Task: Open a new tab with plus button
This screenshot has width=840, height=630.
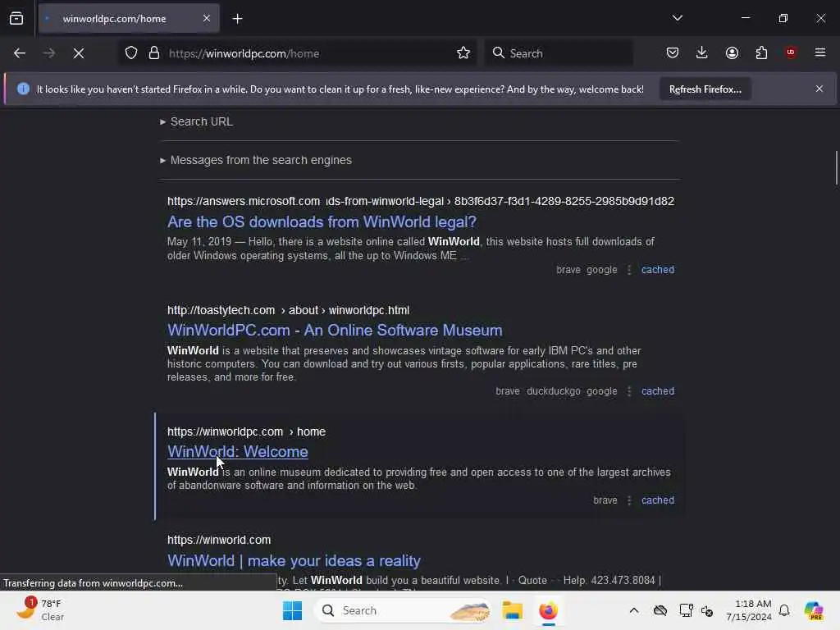Action: tap(237, 19)
